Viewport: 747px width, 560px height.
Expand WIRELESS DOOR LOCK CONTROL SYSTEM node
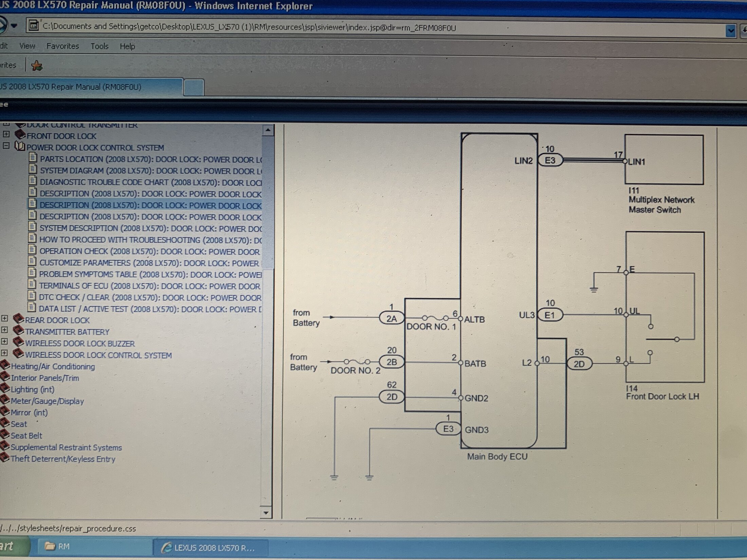click(x=4, y=353)
